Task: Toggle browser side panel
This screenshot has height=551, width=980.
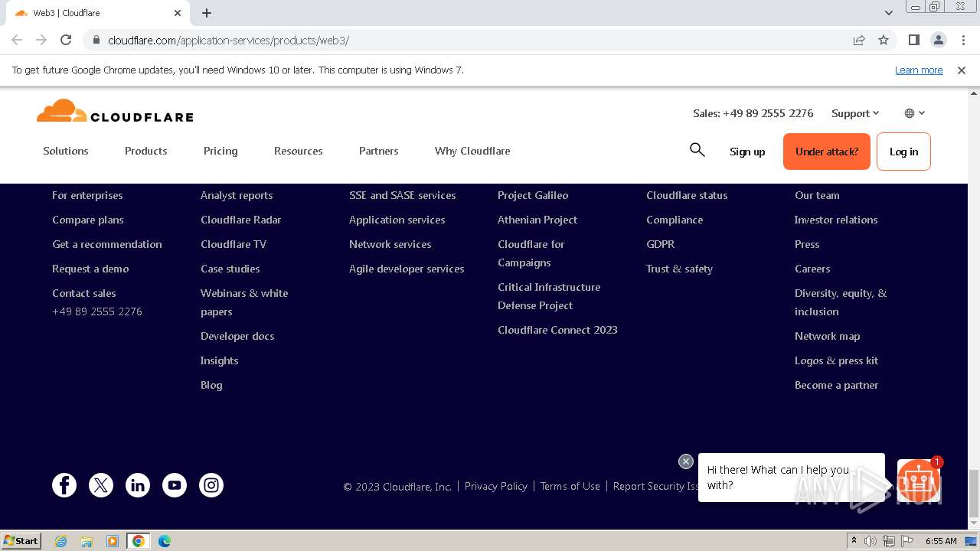Action: [913, 40]
